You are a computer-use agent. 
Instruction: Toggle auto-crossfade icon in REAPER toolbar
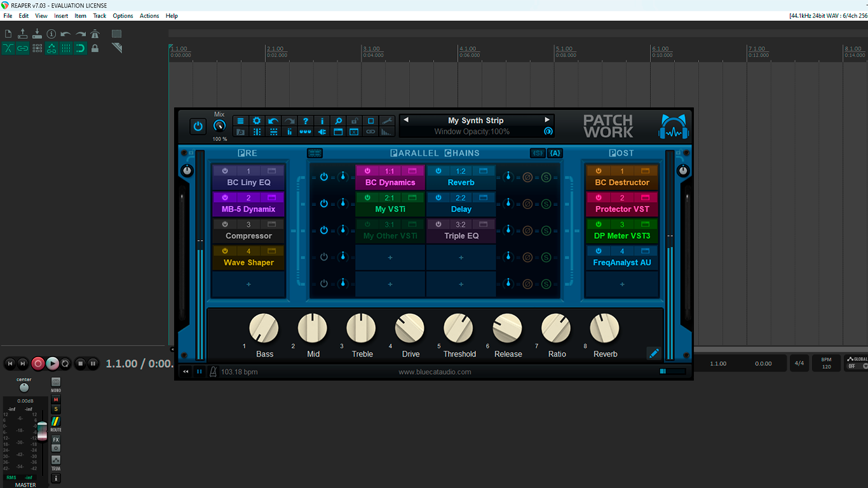coord(8,48)
